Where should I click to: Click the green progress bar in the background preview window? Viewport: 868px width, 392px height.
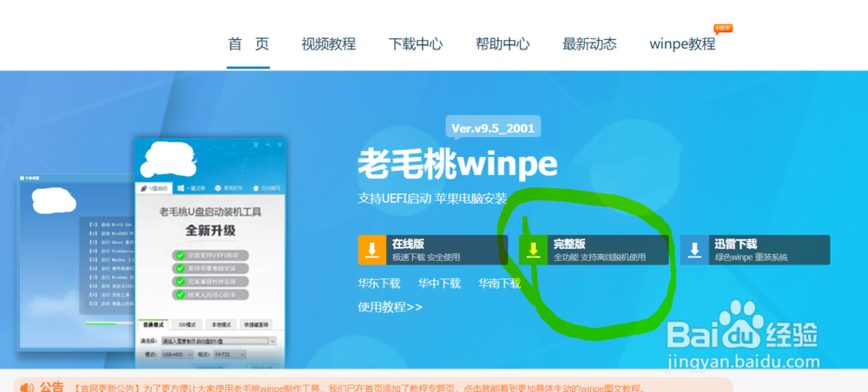click(102, 323)
